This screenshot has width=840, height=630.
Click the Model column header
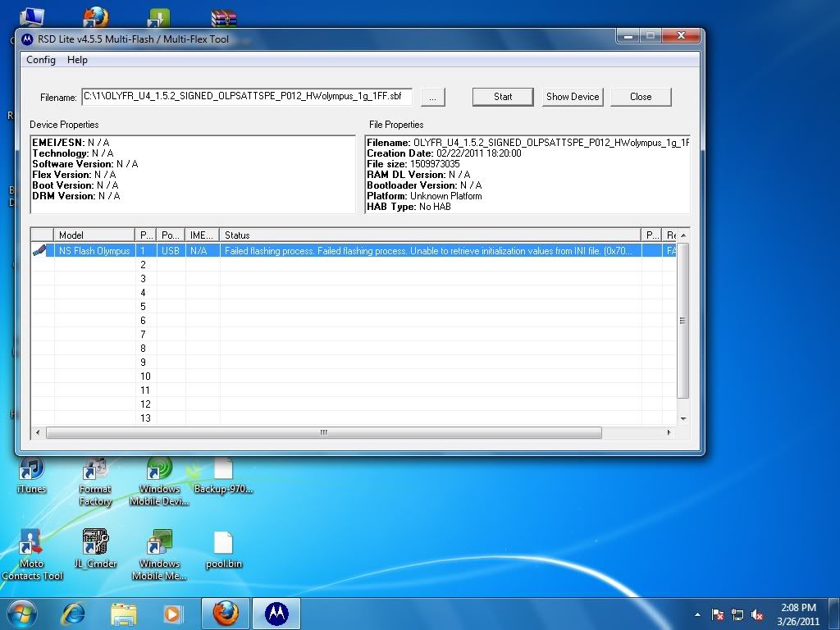point(94,235)
